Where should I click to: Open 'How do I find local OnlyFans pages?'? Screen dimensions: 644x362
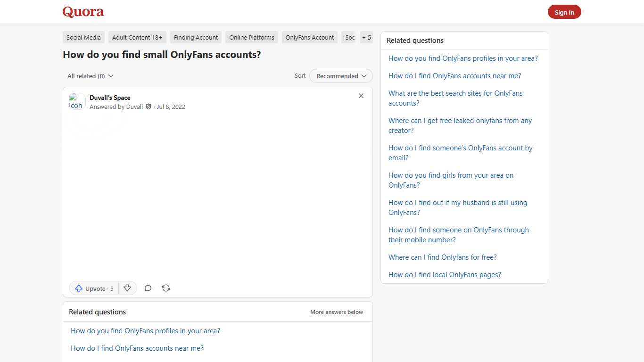click(445, 275)
